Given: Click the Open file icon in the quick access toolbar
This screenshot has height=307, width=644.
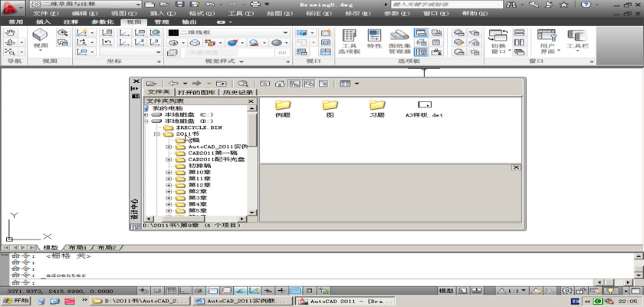Looking at the screenshot, I should point(164,4).
